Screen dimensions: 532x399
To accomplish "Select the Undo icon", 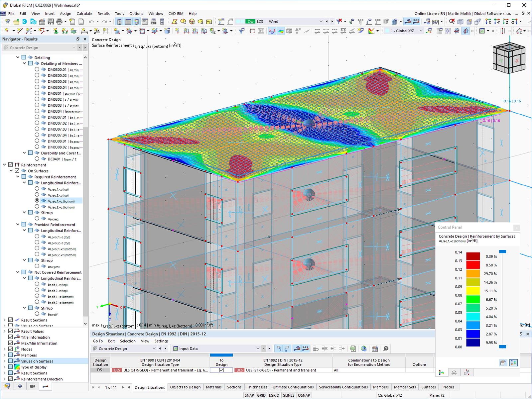I will pos(91,21).
